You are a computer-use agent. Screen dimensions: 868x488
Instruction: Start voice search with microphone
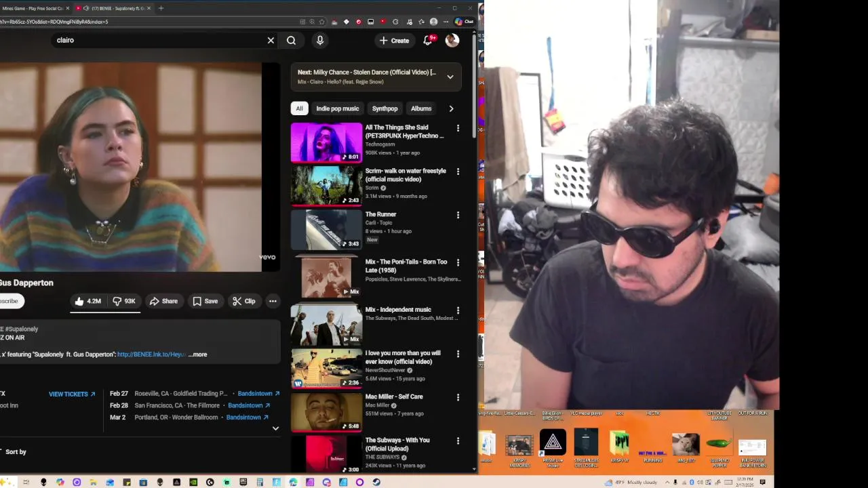[320, 40]
